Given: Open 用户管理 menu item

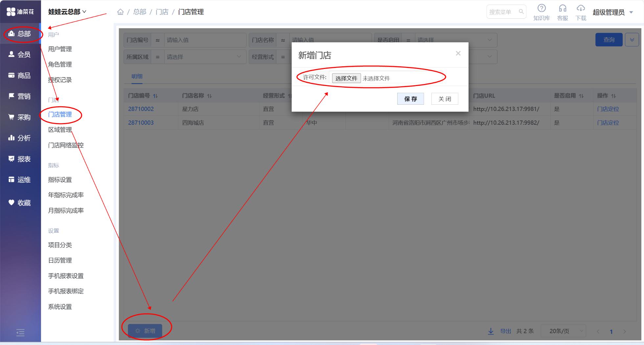Looking at the screenshot, I should (60, 49).
